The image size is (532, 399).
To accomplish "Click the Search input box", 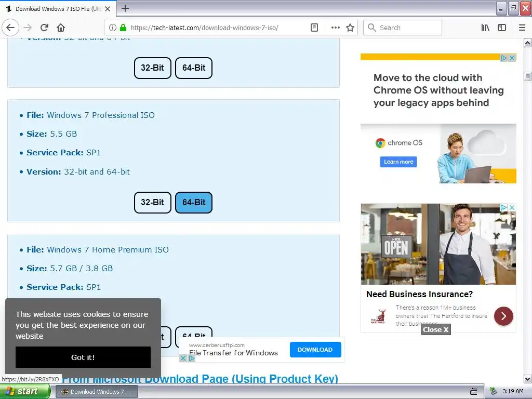I will (403, 28).
